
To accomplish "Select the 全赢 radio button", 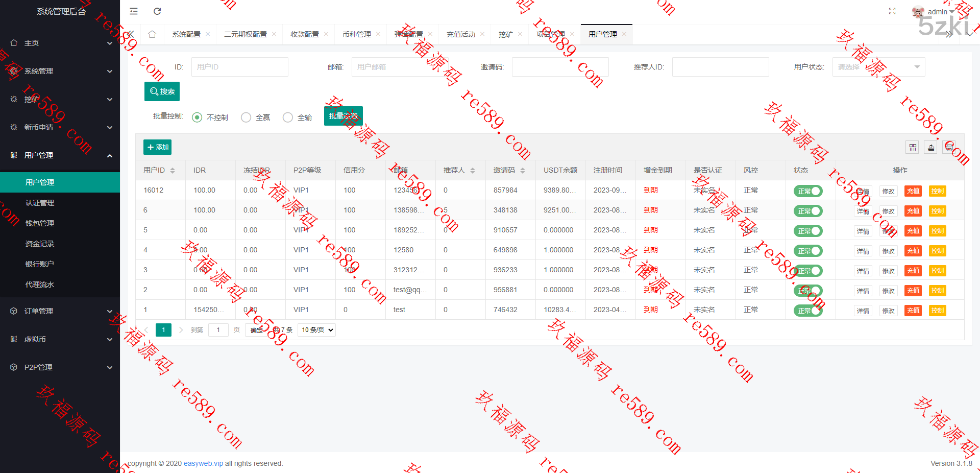I will 246,117.
